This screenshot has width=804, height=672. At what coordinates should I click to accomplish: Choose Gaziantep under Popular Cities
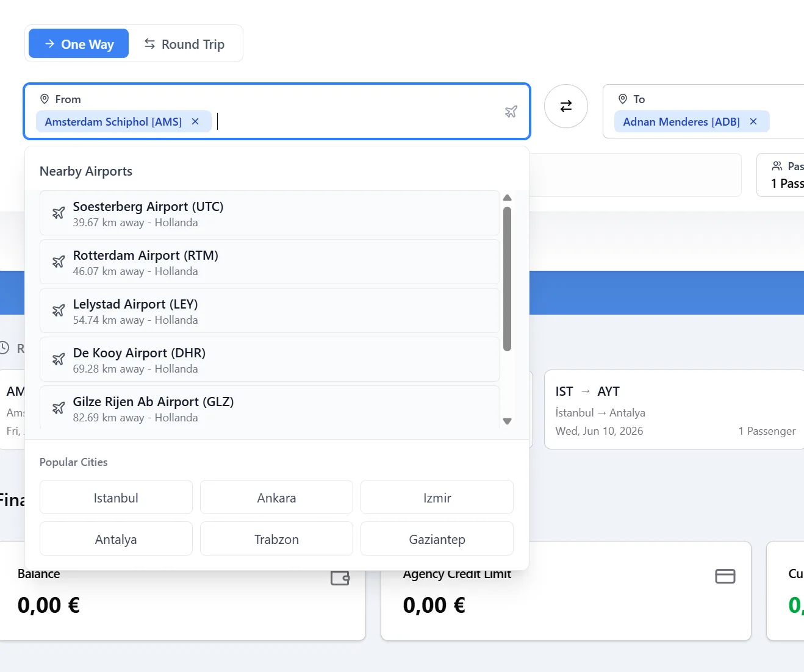click(x=437, y=538)
